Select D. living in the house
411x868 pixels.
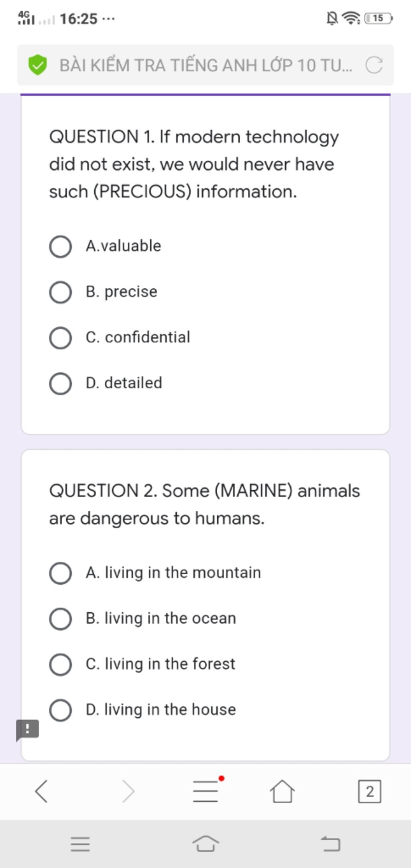point(142,710)
